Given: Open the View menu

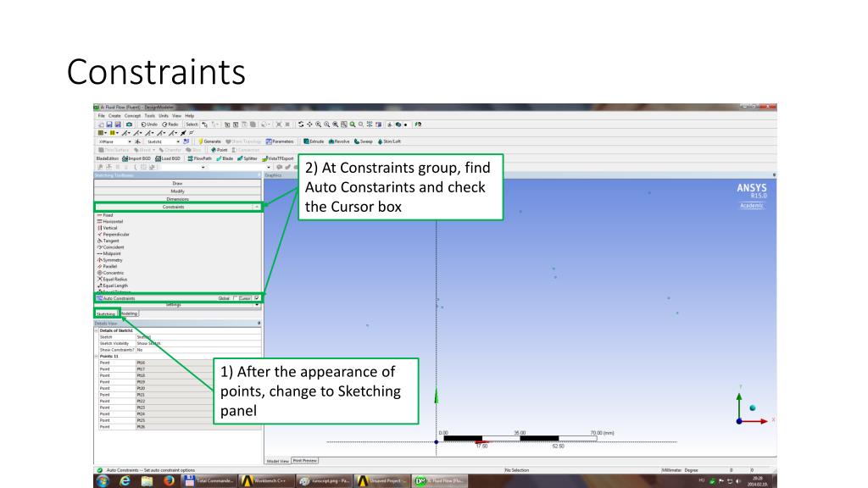Looking at the screenshot, I should [176, 115].
